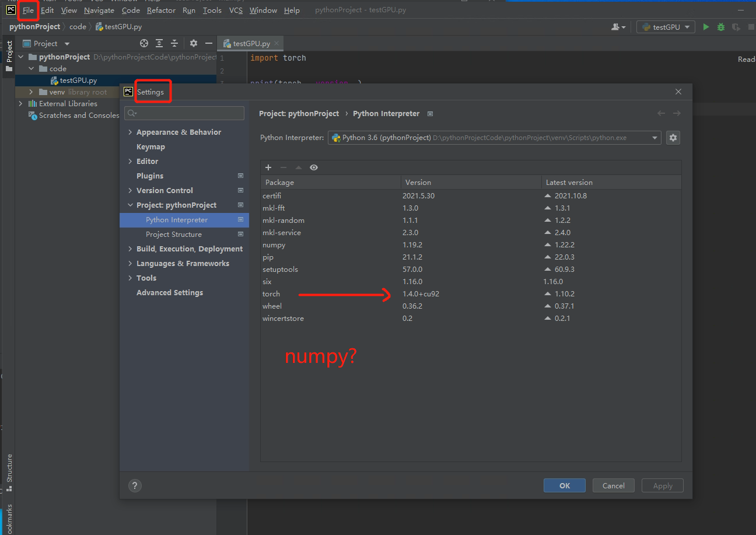
Task: Click the Apply button in Settings
Action: point(663,485)
